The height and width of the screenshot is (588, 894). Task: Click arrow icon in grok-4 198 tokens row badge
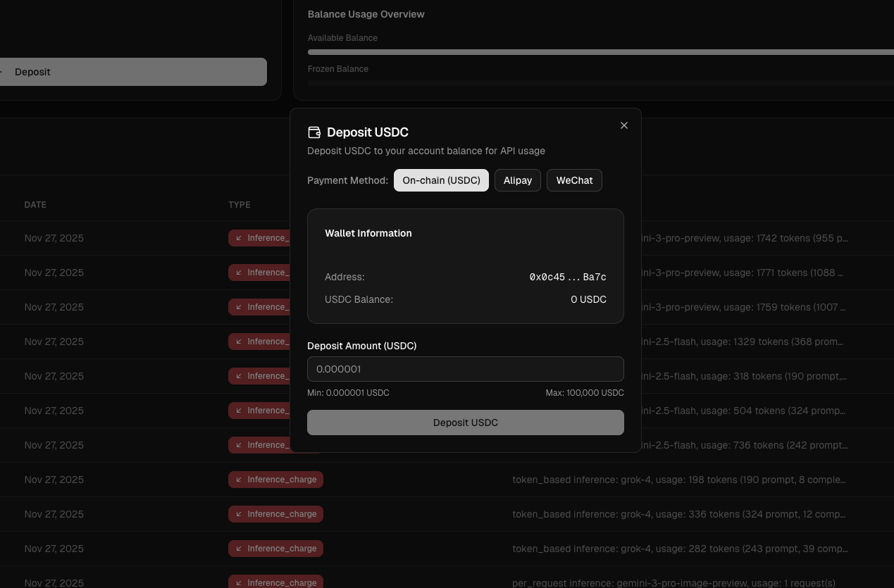(239, 480)
